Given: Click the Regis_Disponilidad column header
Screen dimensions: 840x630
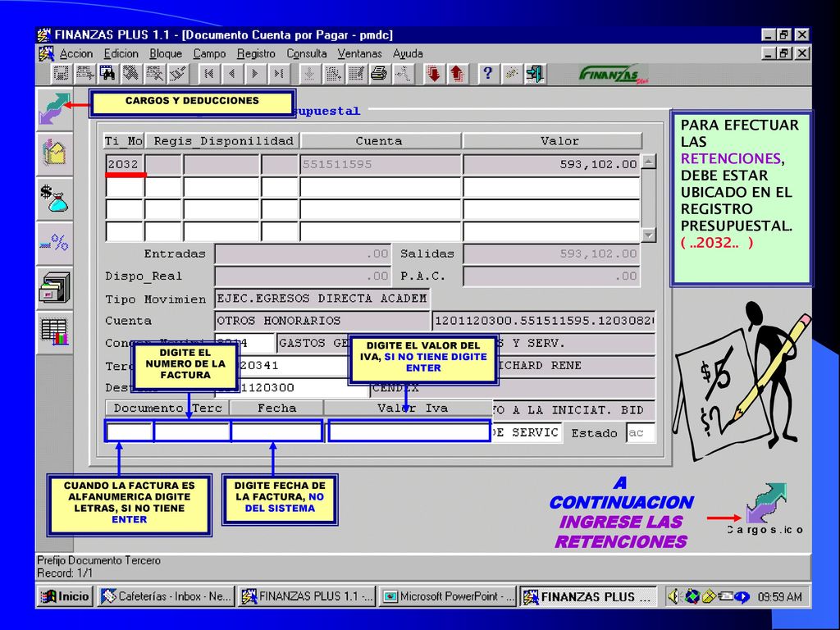Looking at the screenshot, I should point(222,141).
